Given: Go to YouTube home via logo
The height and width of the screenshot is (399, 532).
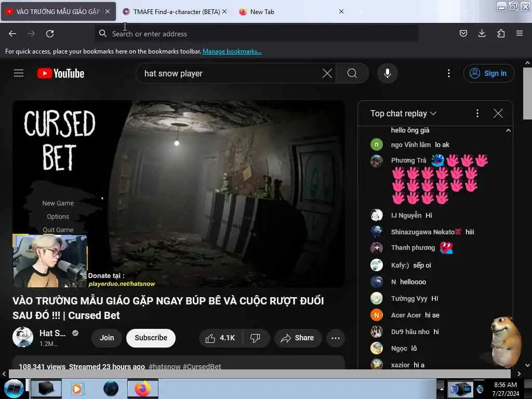Looking at the screenshot, I should click(61, 73).
